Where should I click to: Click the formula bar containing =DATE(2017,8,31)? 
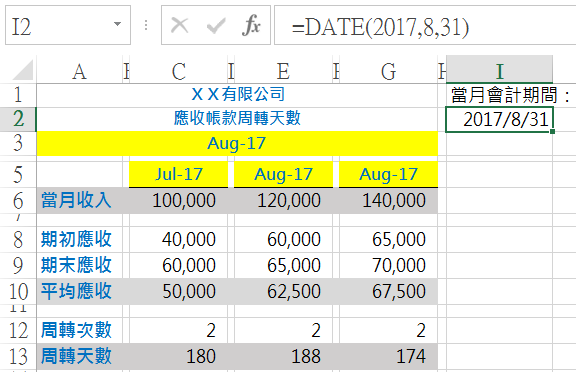pyautogui.click(x=425, y=25)
